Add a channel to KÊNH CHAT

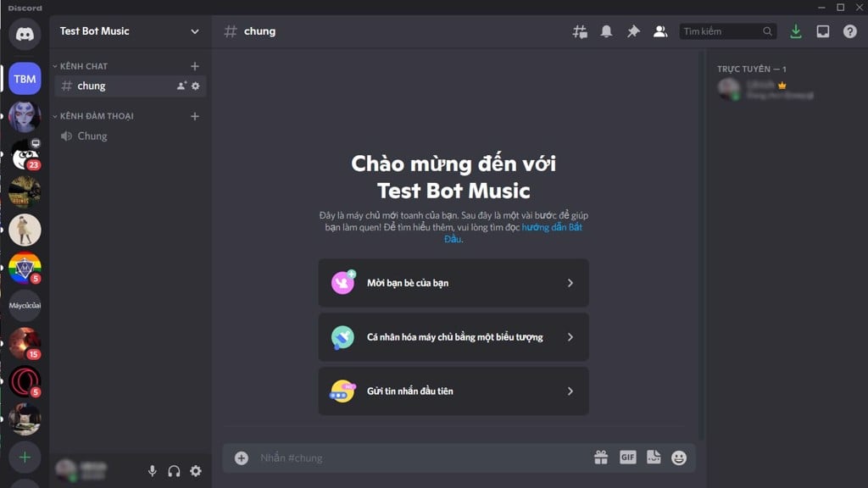195,66
